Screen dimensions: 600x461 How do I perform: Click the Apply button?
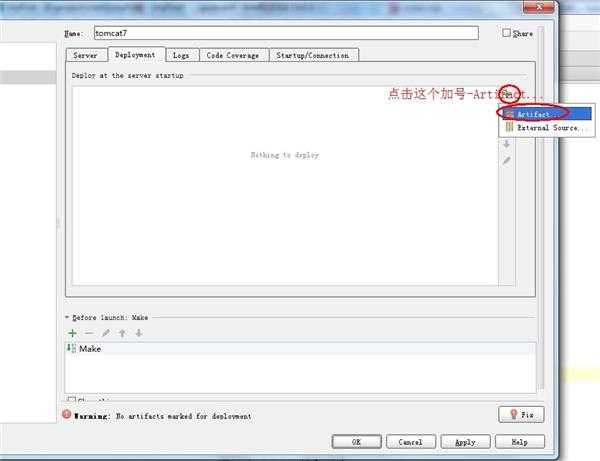465,442
